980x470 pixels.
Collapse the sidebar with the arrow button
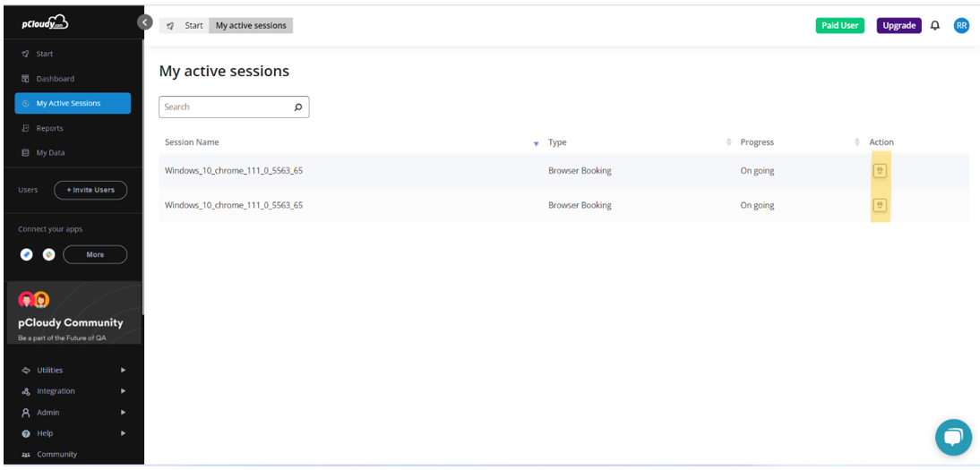[145, 22]
